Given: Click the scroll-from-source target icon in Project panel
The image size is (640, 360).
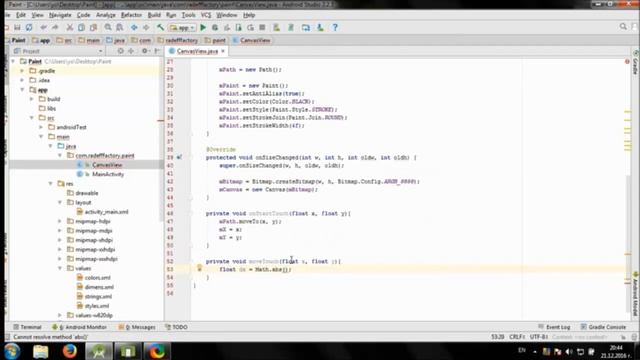Looking at the screenshot, I should point(120,51).
